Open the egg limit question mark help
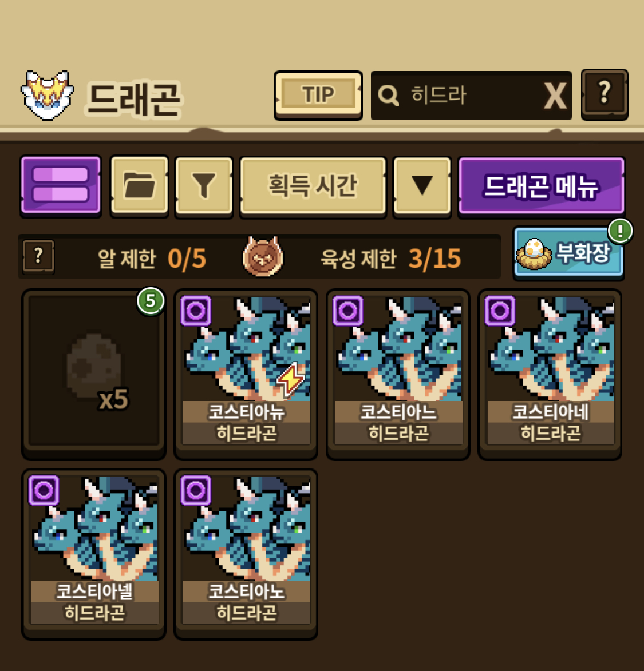The width and height of the screenshot is (644, 671). pos(38,257)
